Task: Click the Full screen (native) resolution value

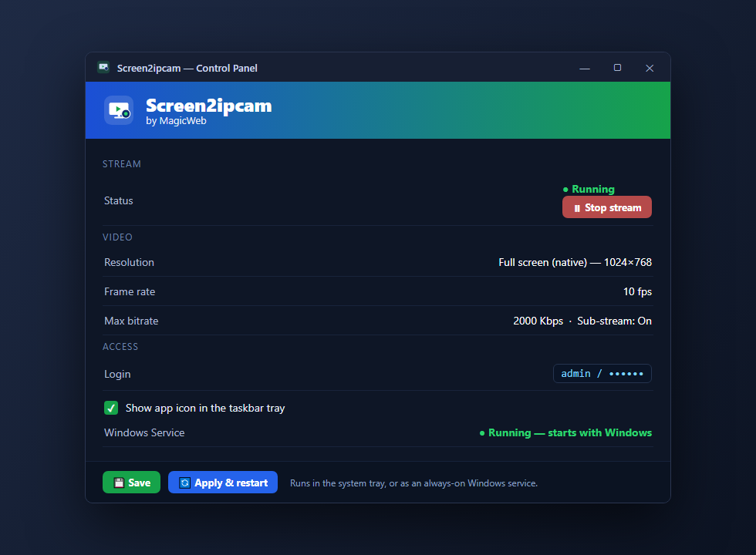Action: click(575, 262)
